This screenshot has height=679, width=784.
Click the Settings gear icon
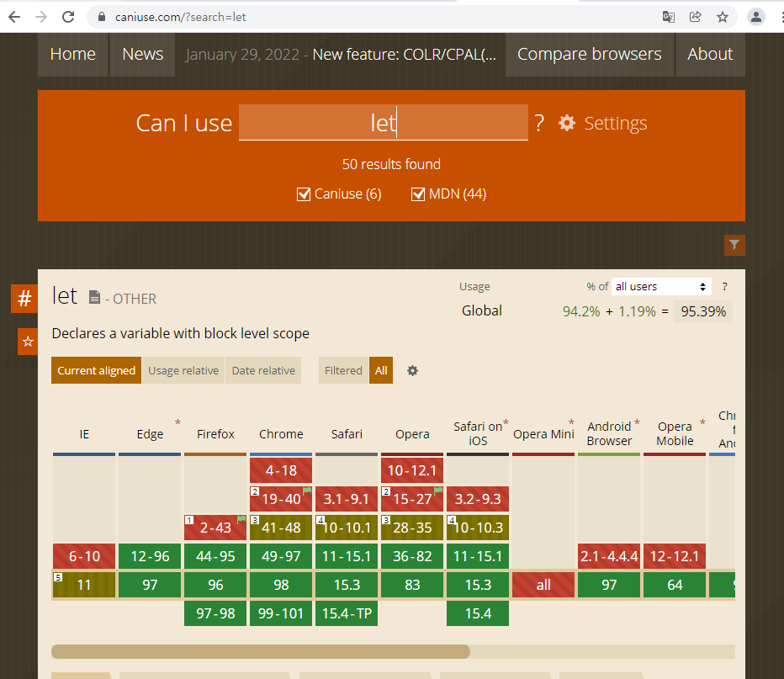pos(567,123)
